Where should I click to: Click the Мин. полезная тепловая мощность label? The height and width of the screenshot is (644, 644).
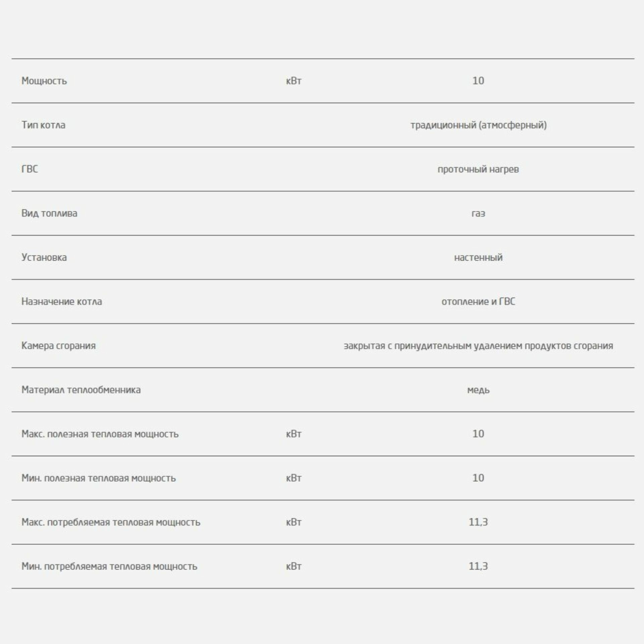click(x=99, y=478)
